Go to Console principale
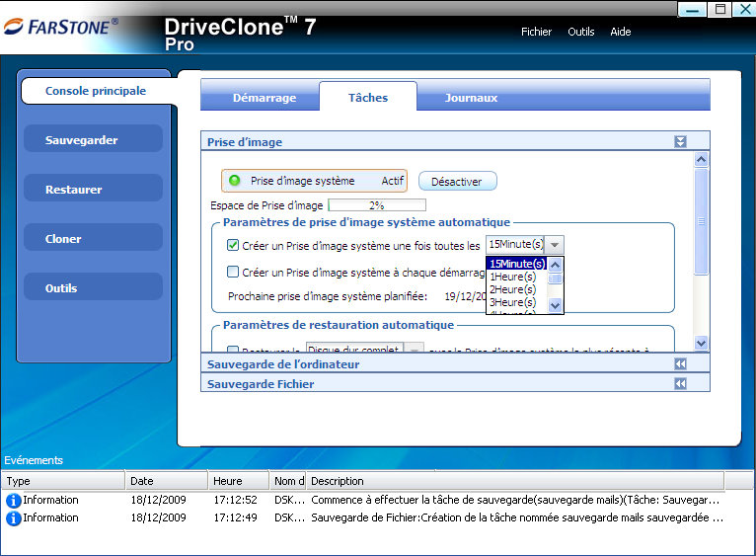 (96, 91)
